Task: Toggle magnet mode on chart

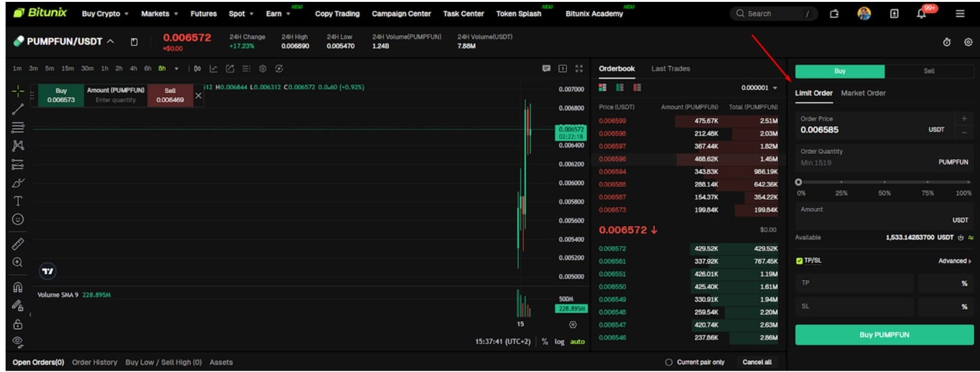Action: (18, 287)
